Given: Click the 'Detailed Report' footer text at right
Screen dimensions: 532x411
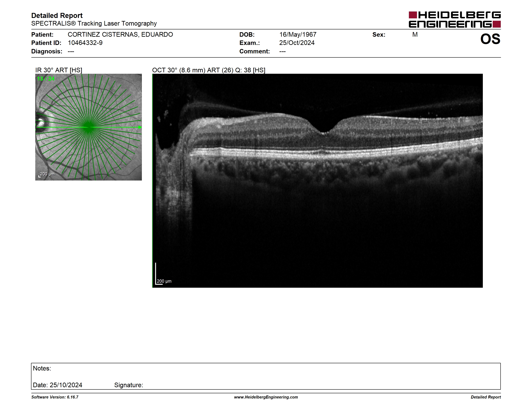Looking at the screenshot, I should point(486,397).
